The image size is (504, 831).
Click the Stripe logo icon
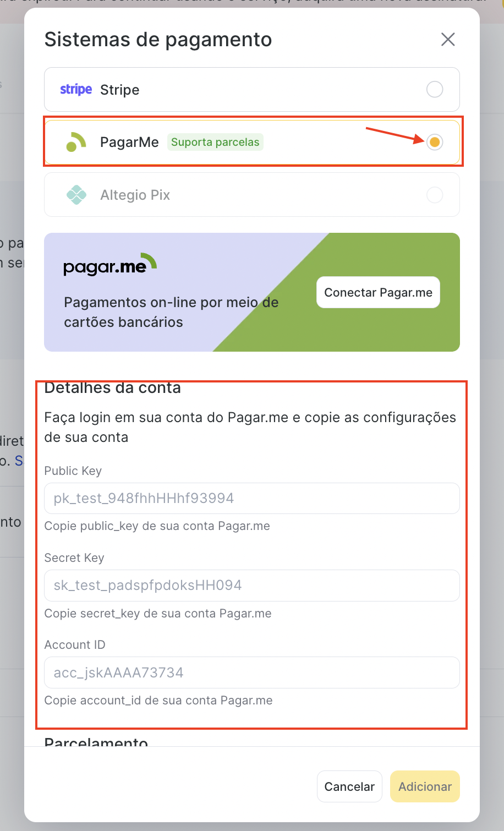click(76, 89)
